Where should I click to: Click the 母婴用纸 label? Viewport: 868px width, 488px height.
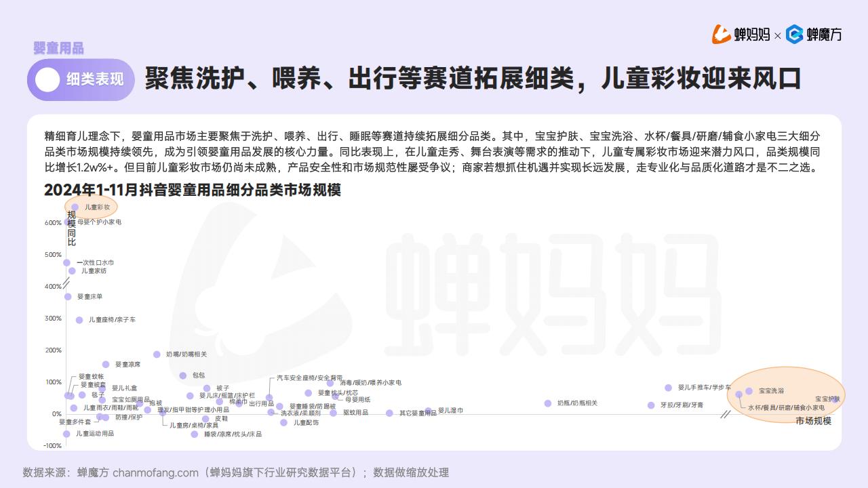357,400
